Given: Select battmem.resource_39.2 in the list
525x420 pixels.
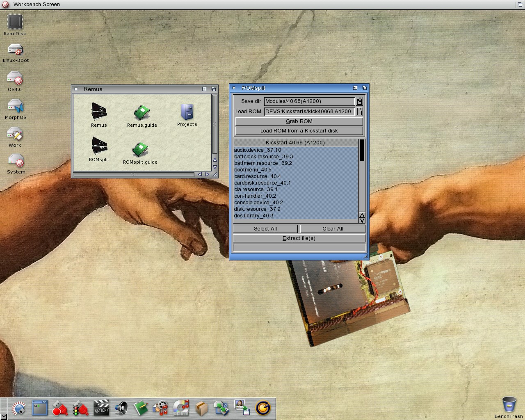Looking at the screenshot, I should [296, 163].
